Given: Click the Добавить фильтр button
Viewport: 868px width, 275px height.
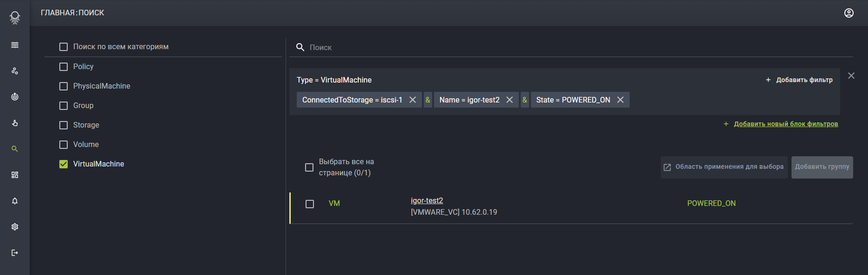Looking at the screenshot, I should (x=799, y=80).
